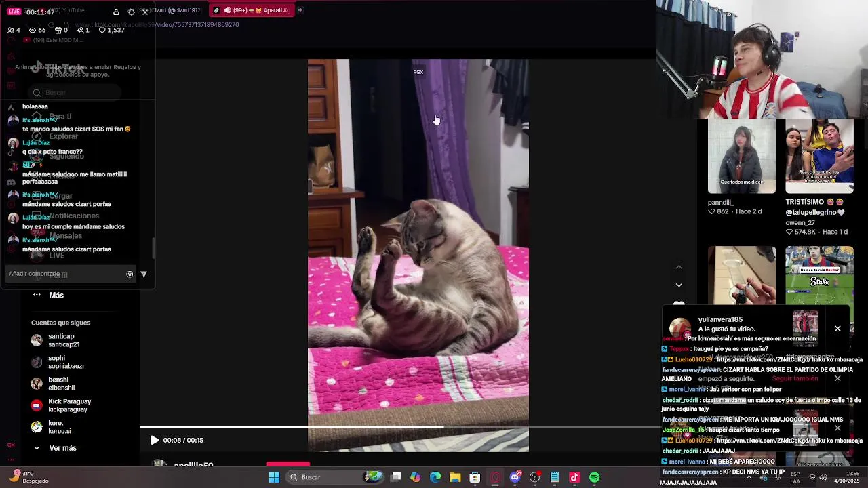
Task: Go to next video with down chevron
Action: pyautogui.click(x=679, y=285)
